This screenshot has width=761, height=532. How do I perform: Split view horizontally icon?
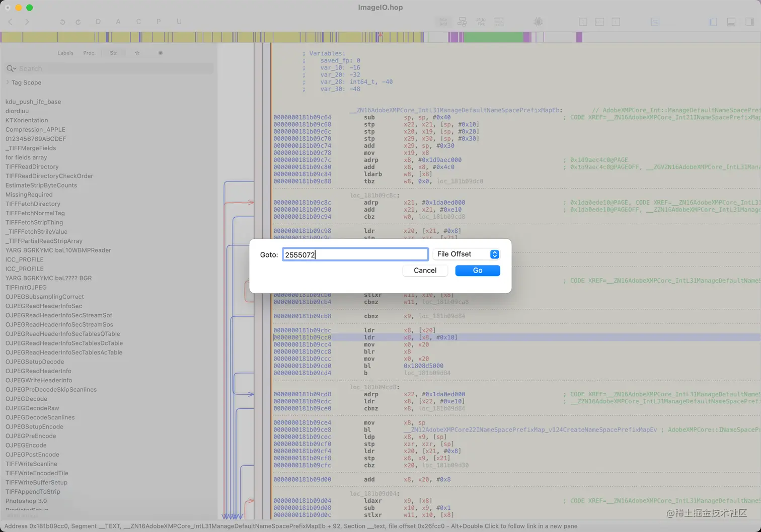[x=599, y=22]
